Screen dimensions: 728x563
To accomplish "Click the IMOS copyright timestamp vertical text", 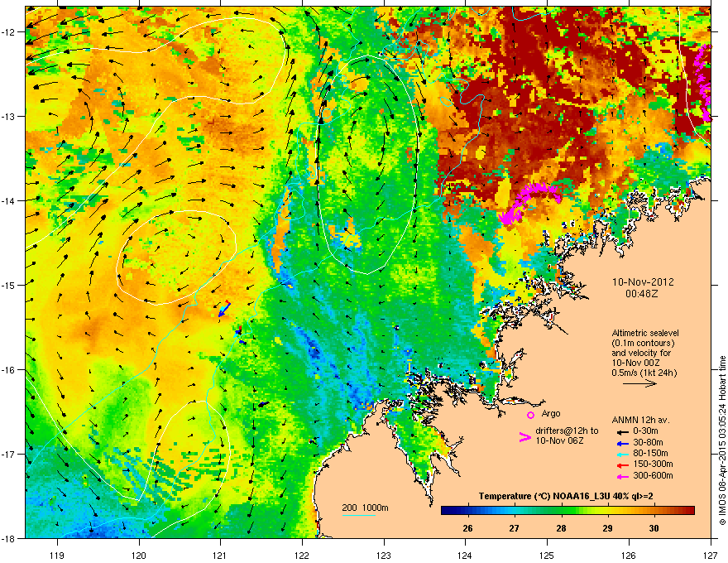I will [x=722, y=440].
